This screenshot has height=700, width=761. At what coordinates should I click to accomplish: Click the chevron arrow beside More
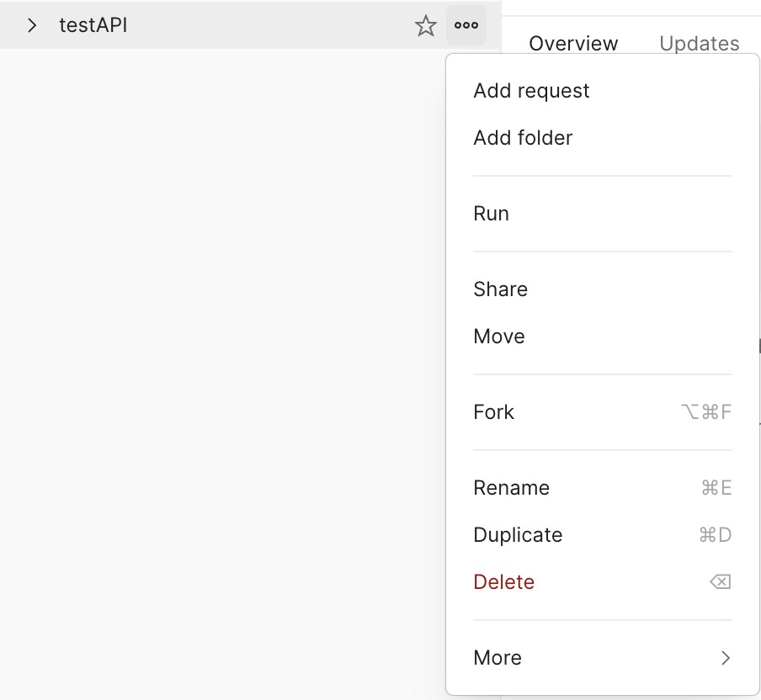click(726, 658)
